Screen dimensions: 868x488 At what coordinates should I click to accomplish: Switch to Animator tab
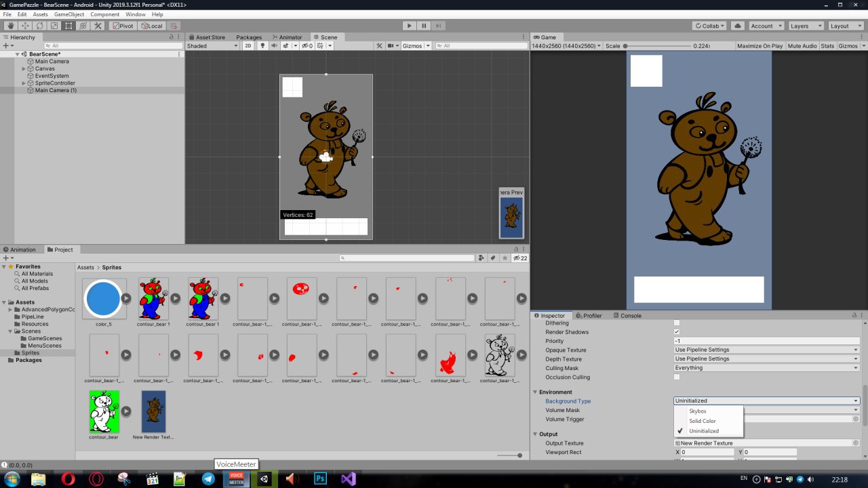[288, 37]
